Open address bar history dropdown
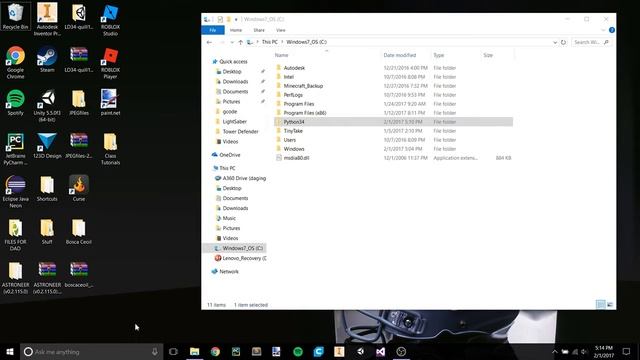Screen dimensions: 640x360 [555, 42]
